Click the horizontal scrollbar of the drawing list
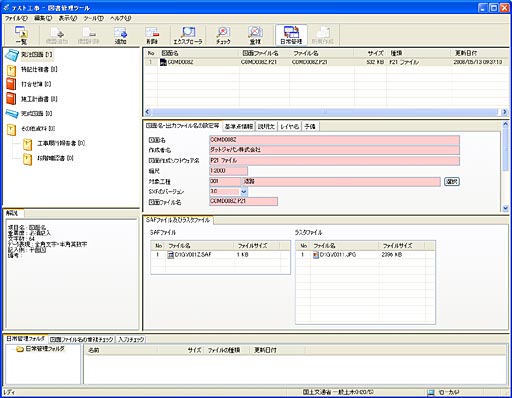This screenshot has width=512, height=398. coord(325,112)
